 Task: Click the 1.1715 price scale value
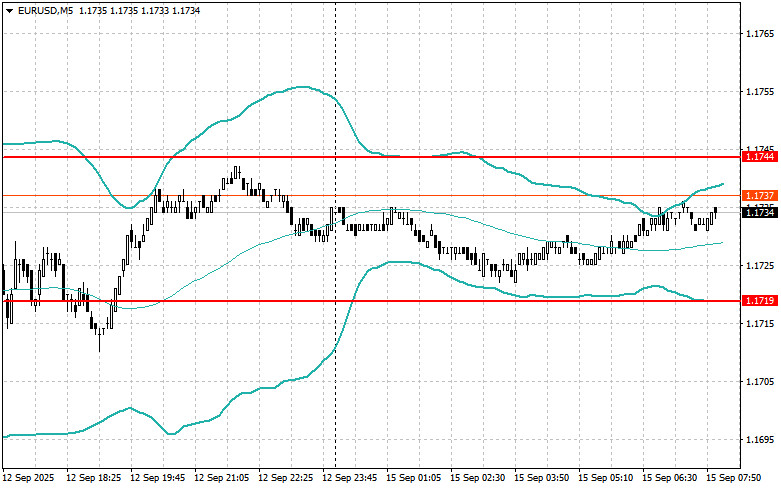coord(760,324)
